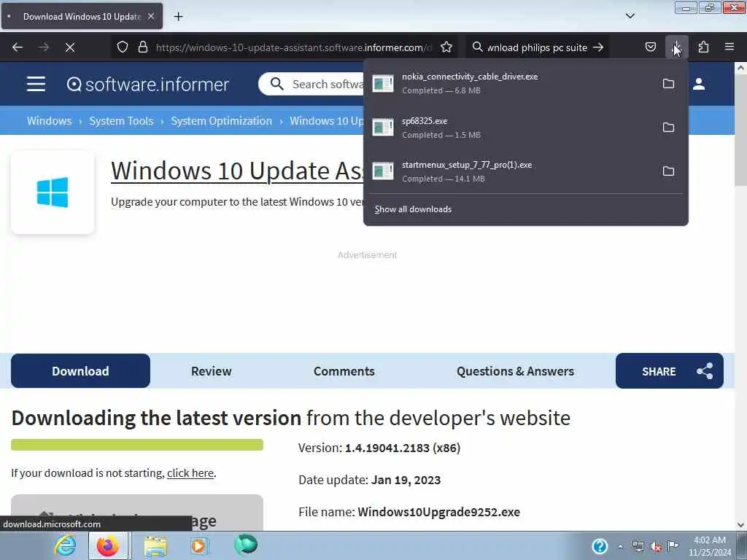Click the Firefox taskbar icon

click(x=108, y=545)
